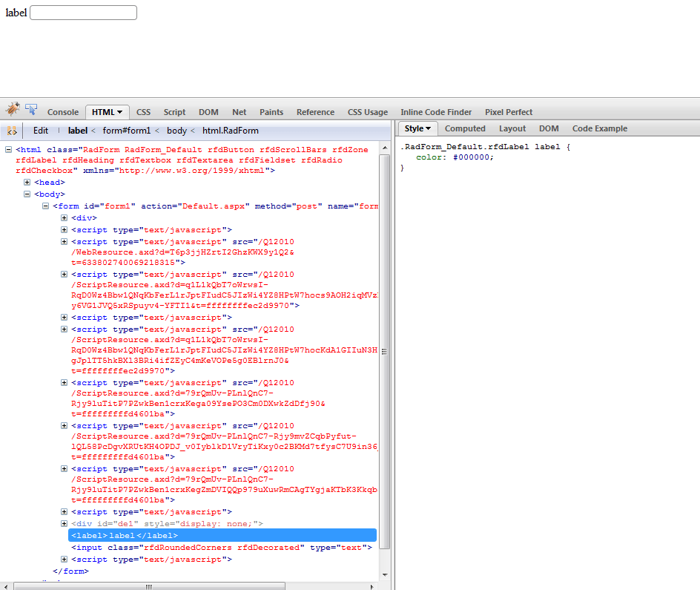This screenshot has width=700, height=590.
Task: Click the vertical scrollbar thumb
Action: (x=385, y=352)
